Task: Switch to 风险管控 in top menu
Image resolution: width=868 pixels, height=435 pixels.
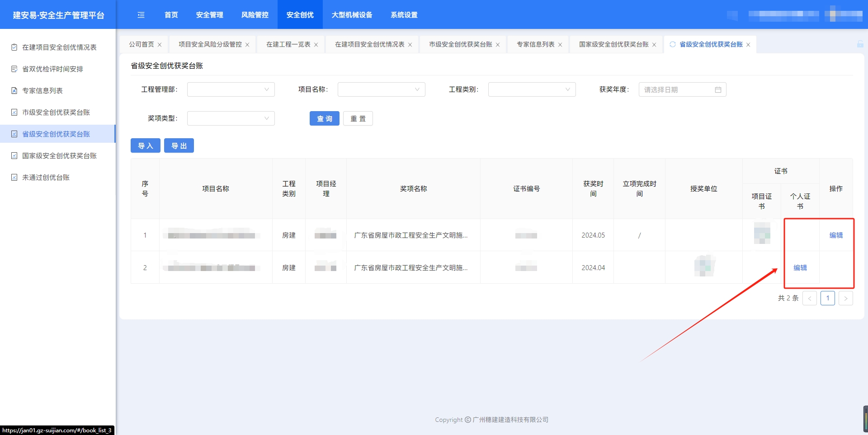Action: coord(255,15)
